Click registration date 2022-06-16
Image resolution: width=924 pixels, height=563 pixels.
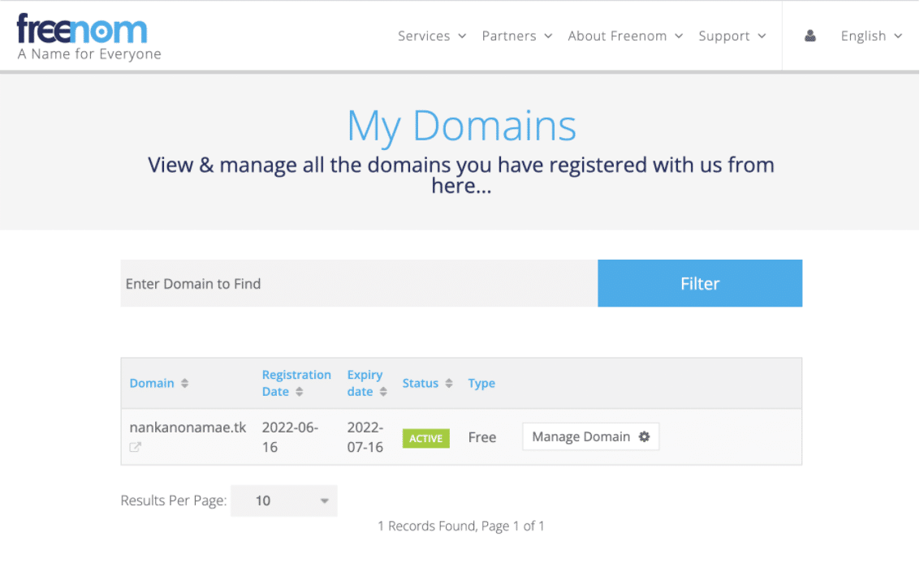[x=290, y=437]
